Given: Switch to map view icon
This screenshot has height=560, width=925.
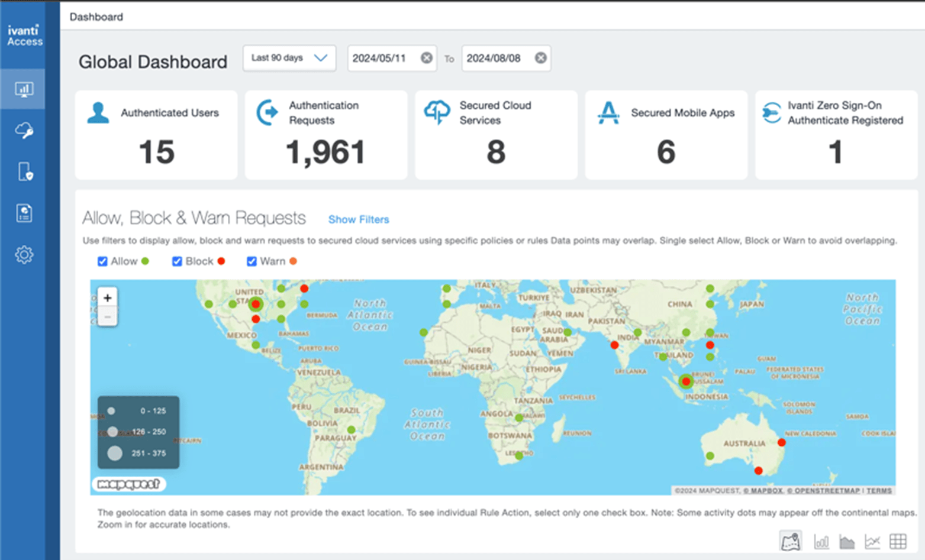Looking at the screenshot, I should [x=791, y=541].
